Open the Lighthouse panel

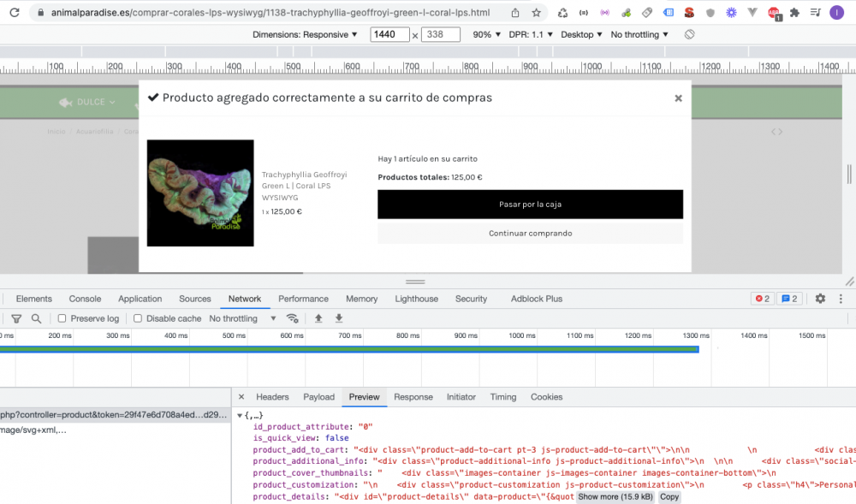[x=416, y=299]
